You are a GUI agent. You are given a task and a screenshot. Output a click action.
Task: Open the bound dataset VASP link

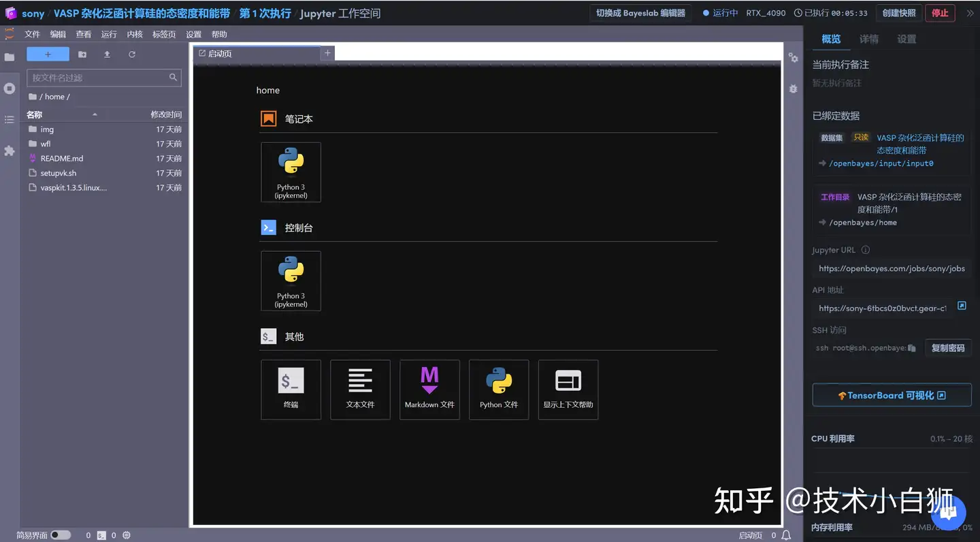919,144
